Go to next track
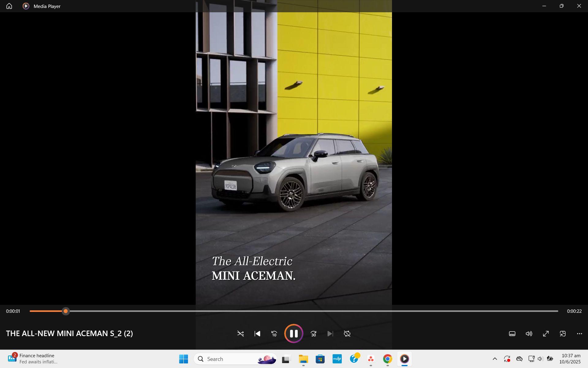The height and width of the screenshot is (368, 588). point(330,333)
